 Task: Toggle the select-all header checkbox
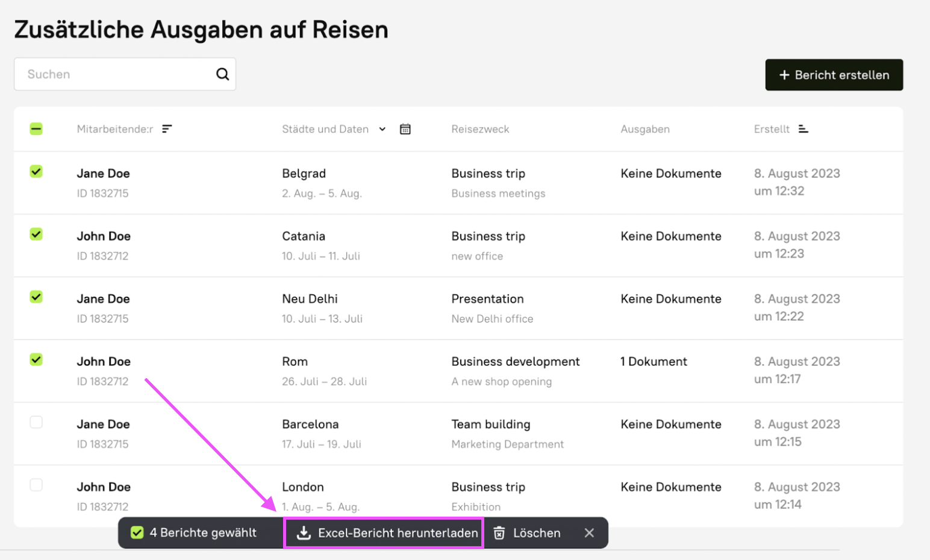36,129
